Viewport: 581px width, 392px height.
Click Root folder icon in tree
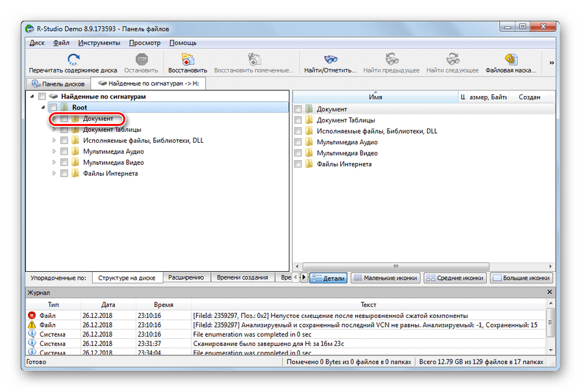[x=64, y=108]
